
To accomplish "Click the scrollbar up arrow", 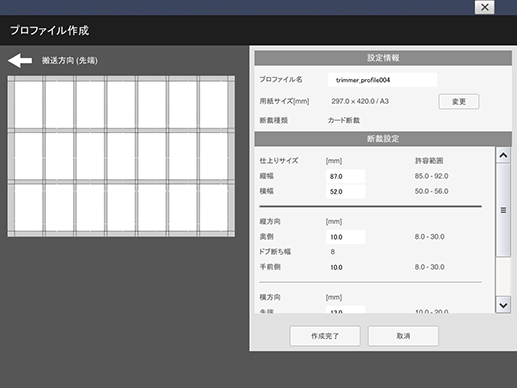I will [x=503, y=155].
